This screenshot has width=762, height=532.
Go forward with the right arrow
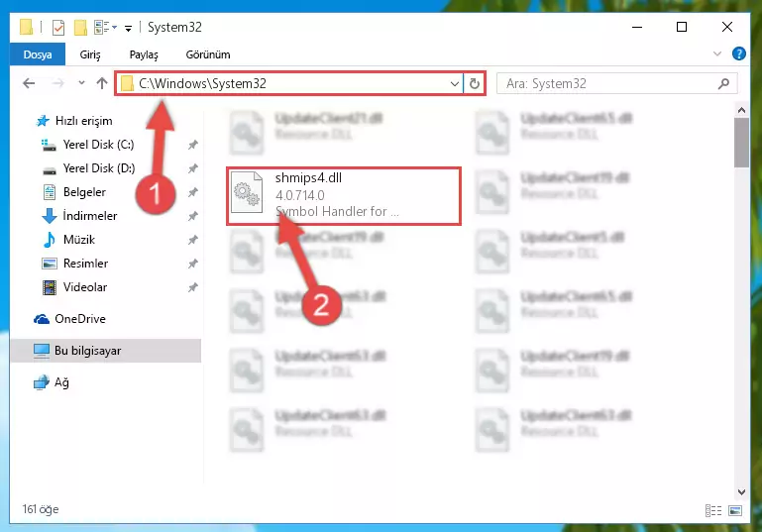point(57,83)
